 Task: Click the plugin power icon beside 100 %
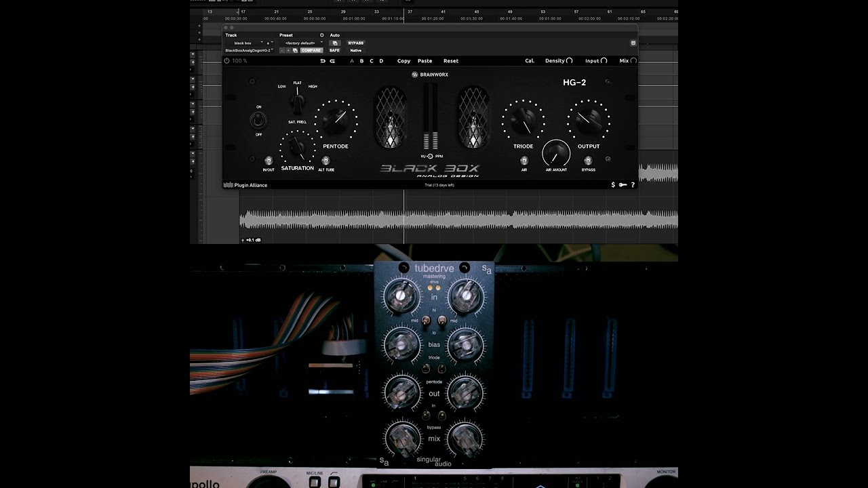(226, 61)
